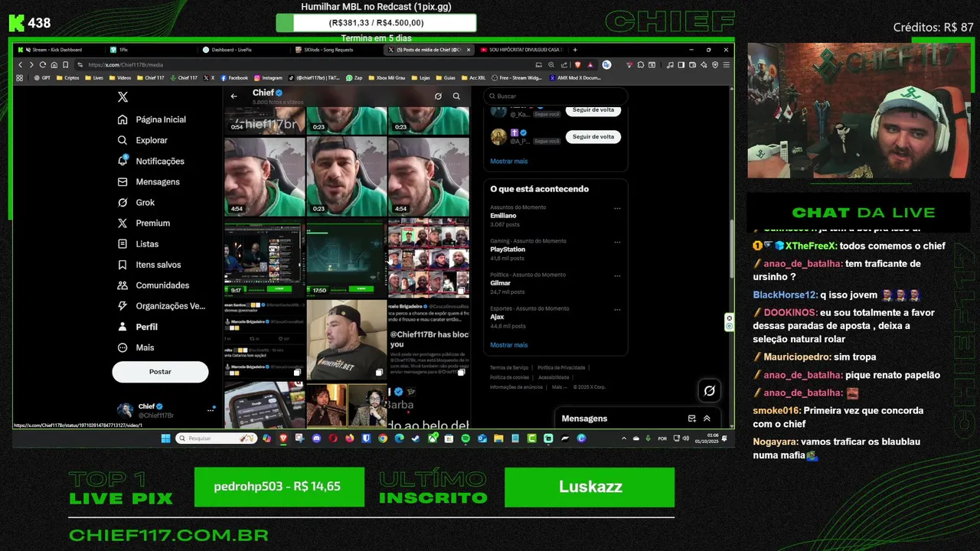This screenshot has height=551, width=980.
Task: Open the Xbox Mil Grau bookmark folder
Action: click(387, 77)
